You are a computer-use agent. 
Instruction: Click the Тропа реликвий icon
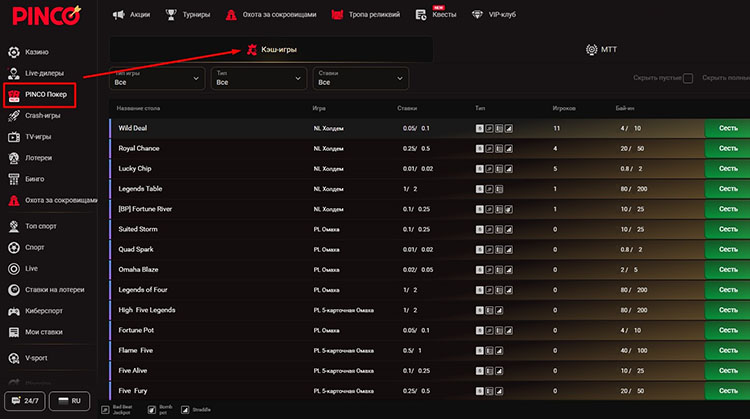tap(337, 15)
